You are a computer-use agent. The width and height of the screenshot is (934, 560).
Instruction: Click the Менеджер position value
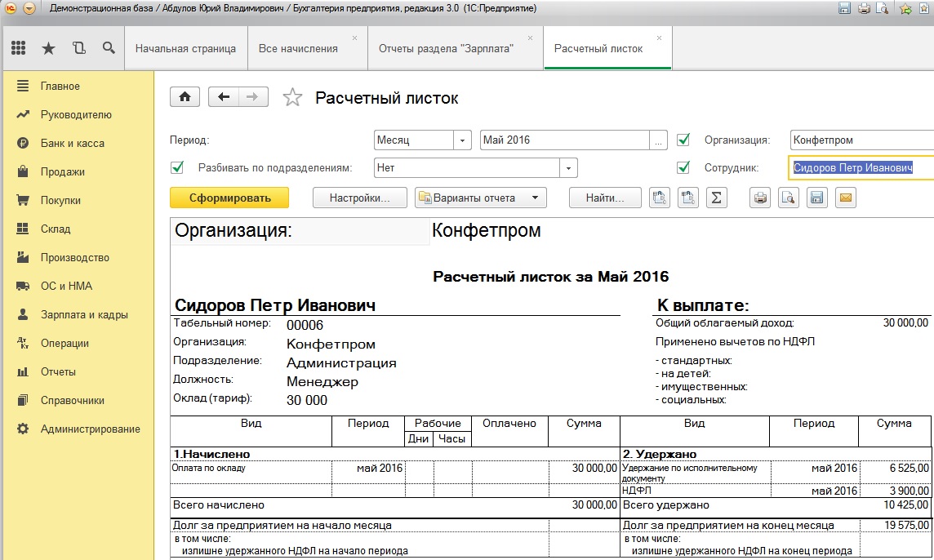pos(322,382)
